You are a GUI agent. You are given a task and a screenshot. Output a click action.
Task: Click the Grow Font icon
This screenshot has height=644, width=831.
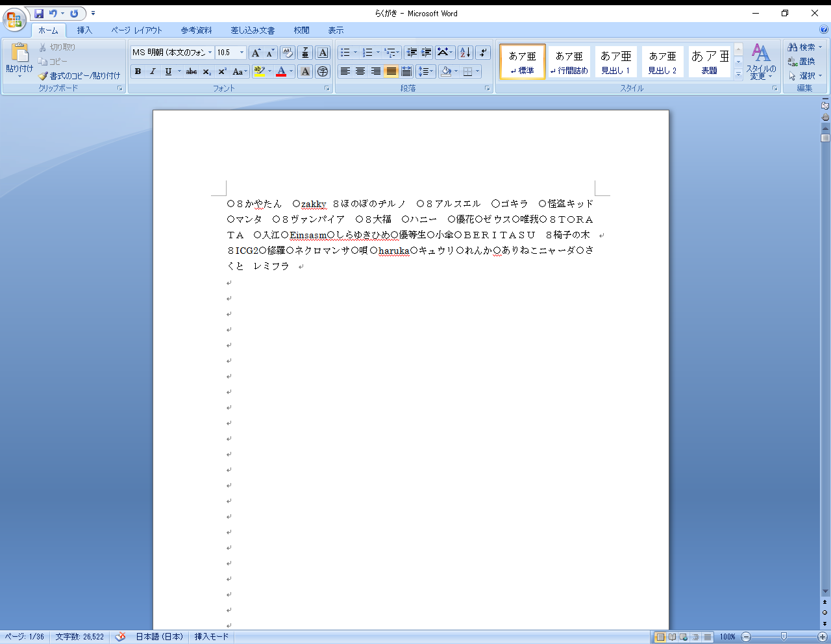(256, 53)
